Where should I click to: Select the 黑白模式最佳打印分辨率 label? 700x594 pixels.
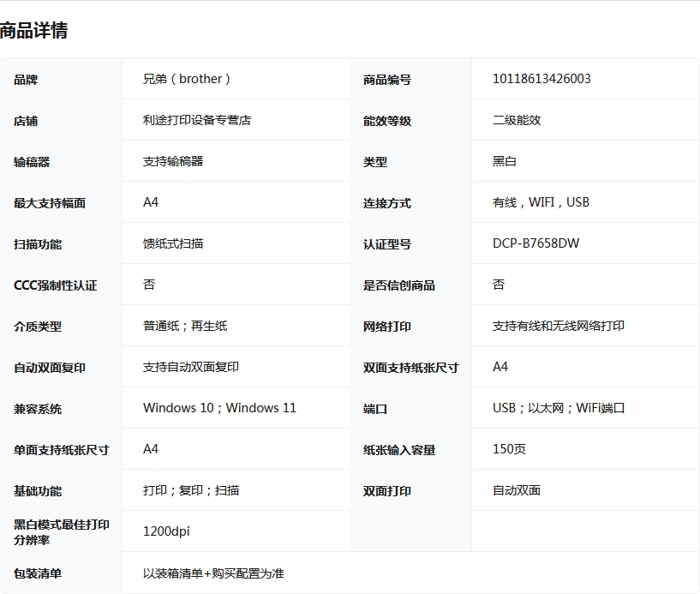click(x=62, y=532)
